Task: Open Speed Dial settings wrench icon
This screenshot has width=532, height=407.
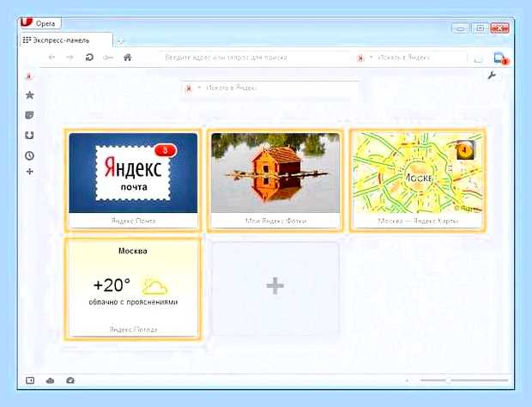Action: tap(492, 75)
